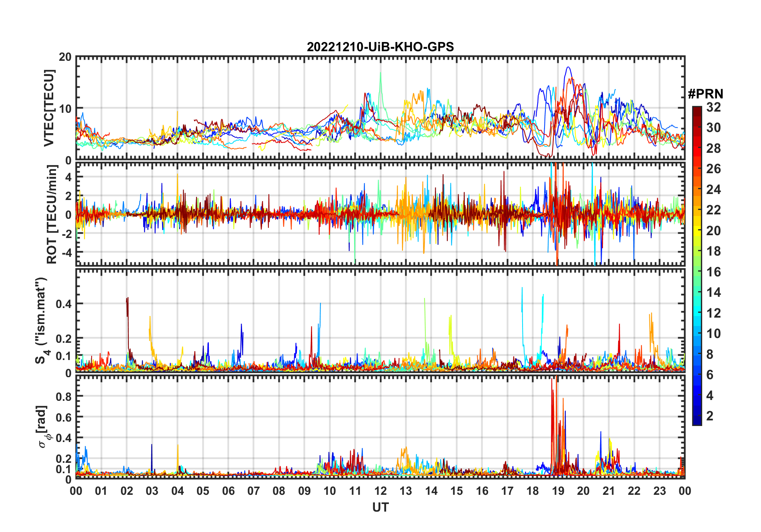Click UT axis tick label "19"
This screenshot has height=532, width=761.
[x=558, y=491]
